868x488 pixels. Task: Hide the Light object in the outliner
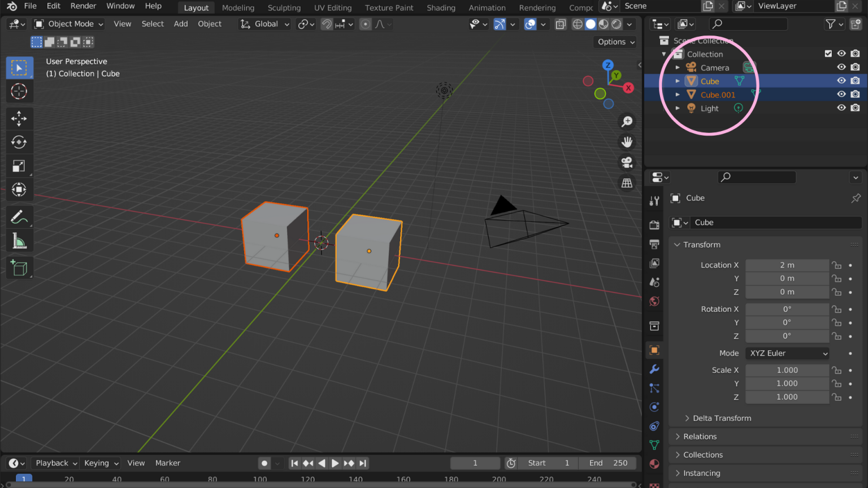point(841,107)
